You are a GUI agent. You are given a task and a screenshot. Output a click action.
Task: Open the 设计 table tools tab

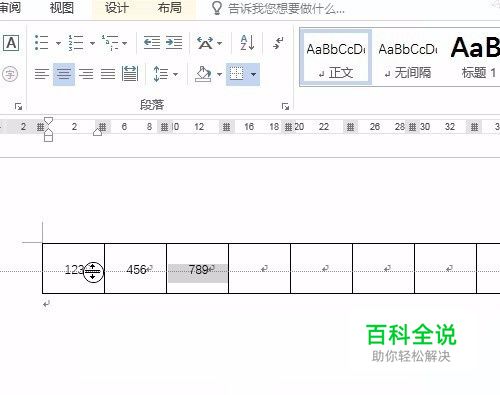tap(117, 8)
